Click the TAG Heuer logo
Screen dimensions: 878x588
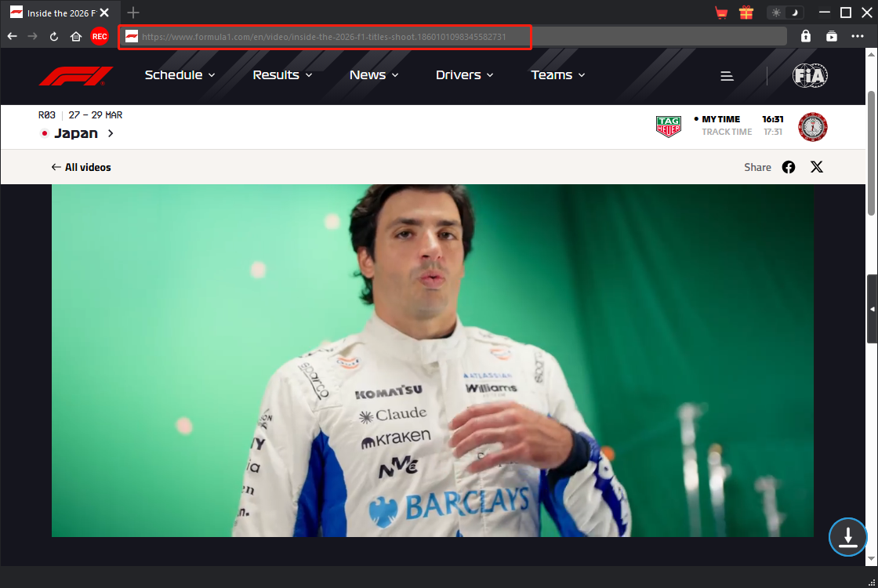[x=669, y=126]
